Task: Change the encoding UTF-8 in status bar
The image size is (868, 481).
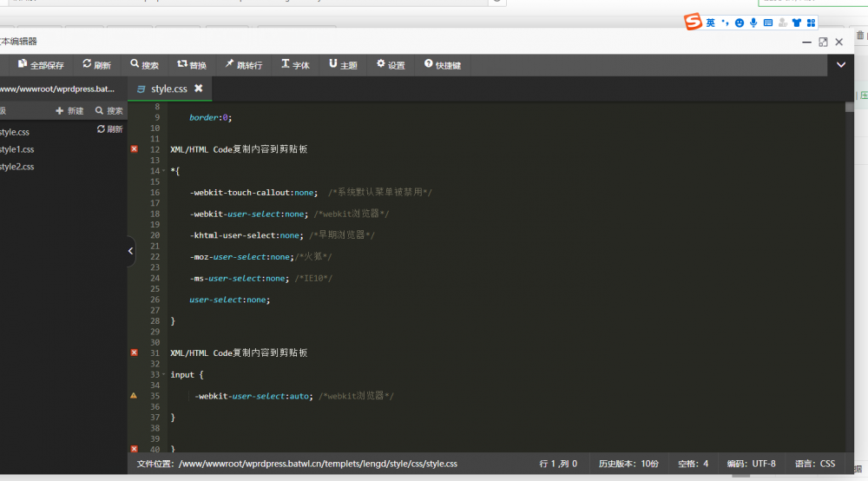Action: coord(751,464)
